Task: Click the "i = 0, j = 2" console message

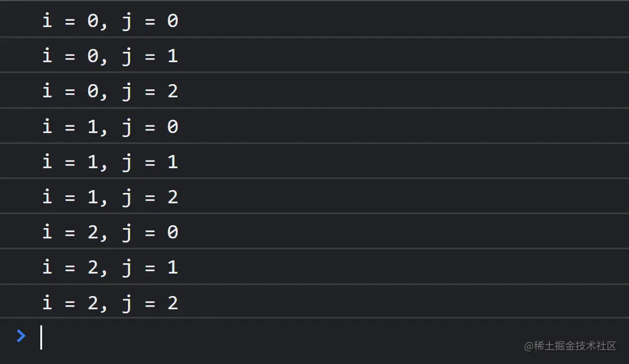Action: click(x=110, y=91)
